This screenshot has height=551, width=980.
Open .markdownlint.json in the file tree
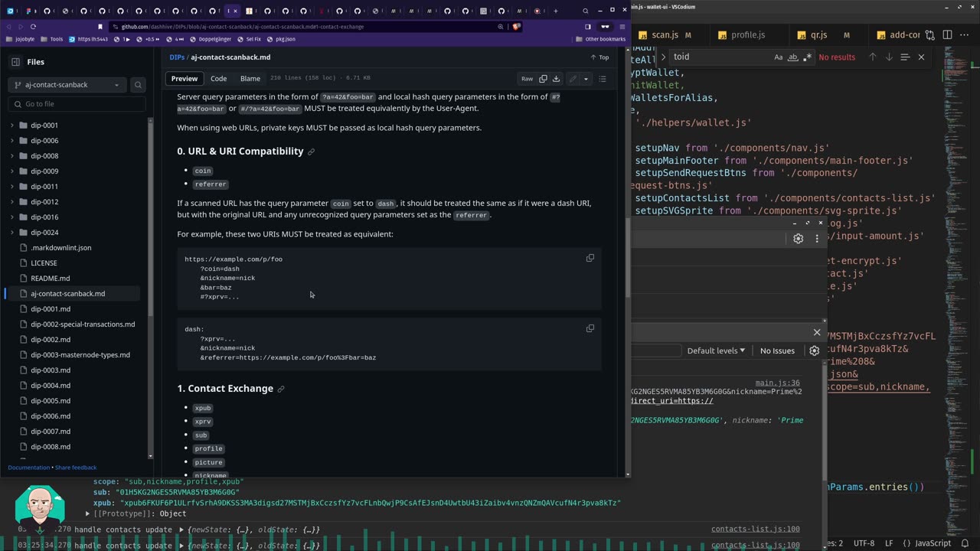[60, 248]
